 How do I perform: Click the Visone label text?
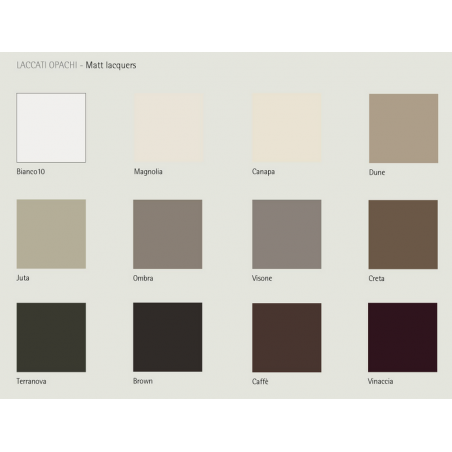pos(262,278)
